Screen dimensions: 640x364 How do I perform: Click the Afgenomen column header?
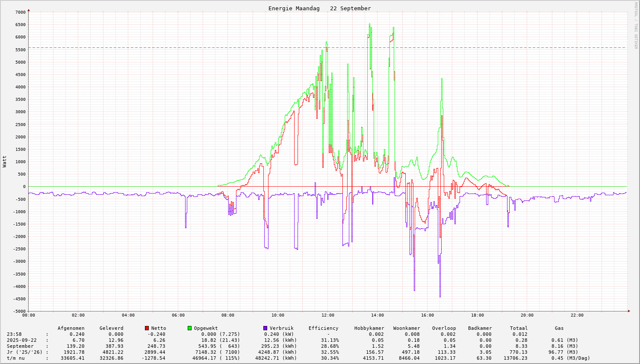click(x=71, y=328)
